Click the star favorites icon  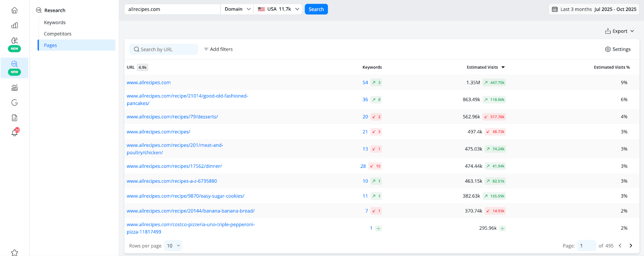(14, 252)
